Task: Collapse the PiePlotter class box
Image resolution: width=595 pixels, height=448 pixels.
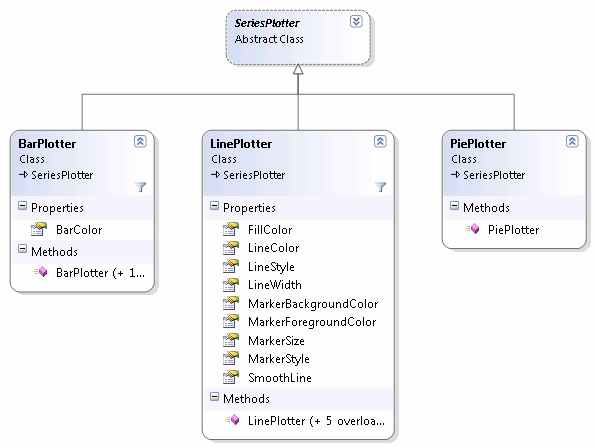Action: (572, 141)
